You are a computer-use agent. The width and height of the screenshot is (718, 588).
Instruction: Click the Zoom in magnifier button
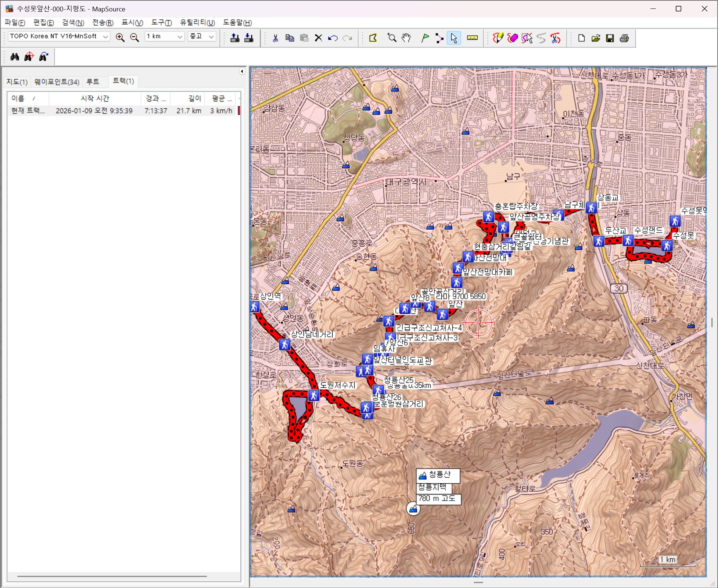(120, 37)
